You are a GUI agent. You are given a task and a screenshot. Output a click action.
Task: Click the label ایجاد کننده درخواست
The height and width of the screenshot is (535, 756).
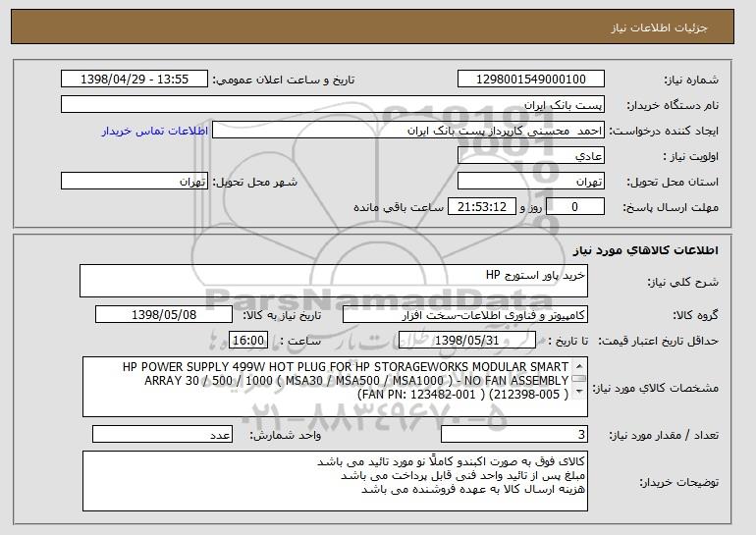click(x=664, y=132)
